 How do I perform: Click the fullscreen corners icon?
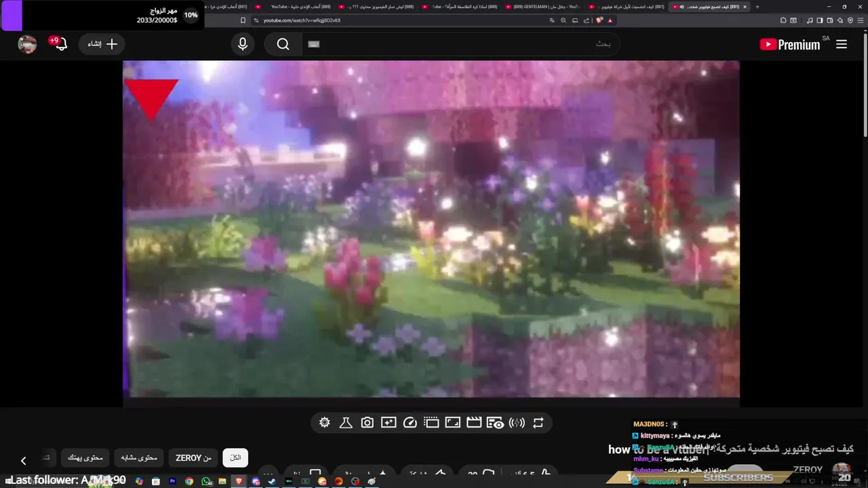point(452,422)
